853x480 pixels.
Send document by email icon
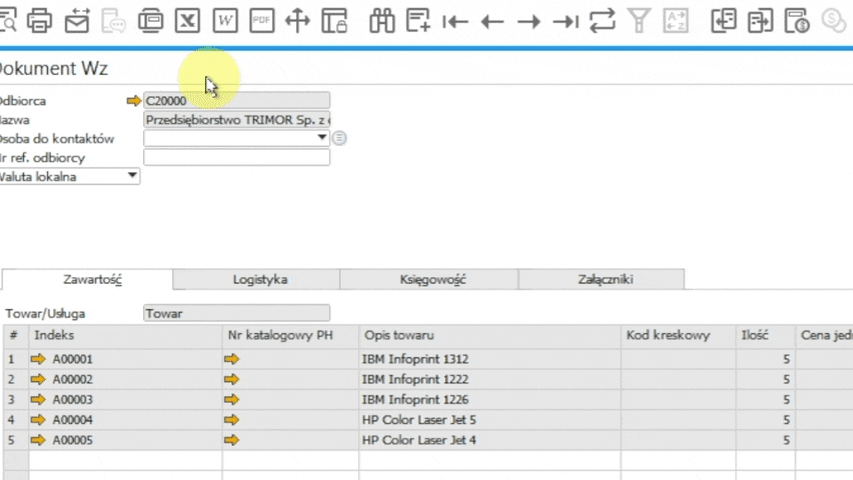(x=77, y=21)
